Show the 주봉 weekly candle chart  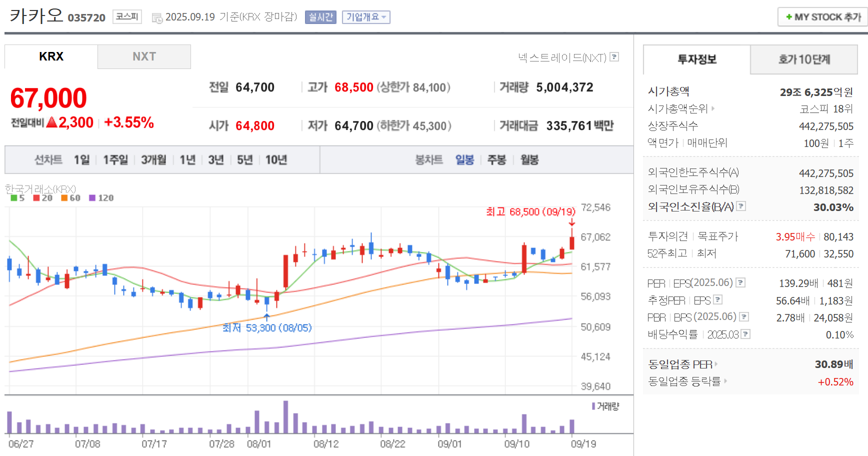pyautogui.click(x=496, y=160)
